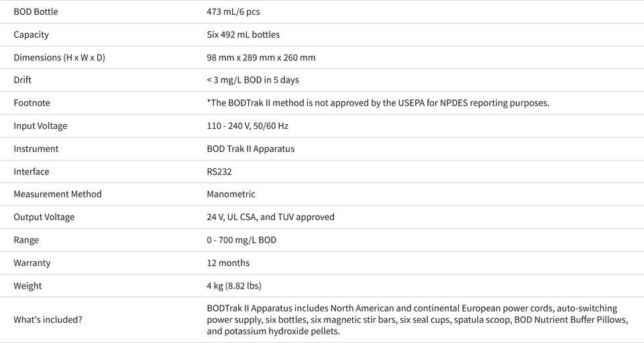This screenshot has width=644, height=343.
Task: Click the What's included? label
Action: coord(48,320)
